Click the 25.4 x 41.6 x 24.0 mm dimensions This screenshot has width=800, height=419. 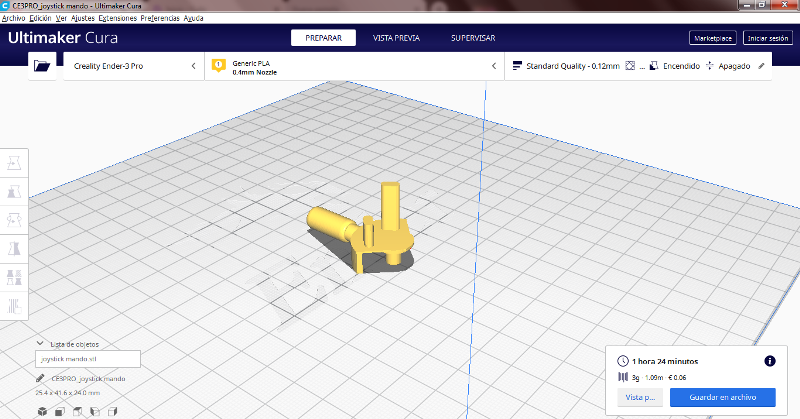pyautogui.click(x=68, y=393)
